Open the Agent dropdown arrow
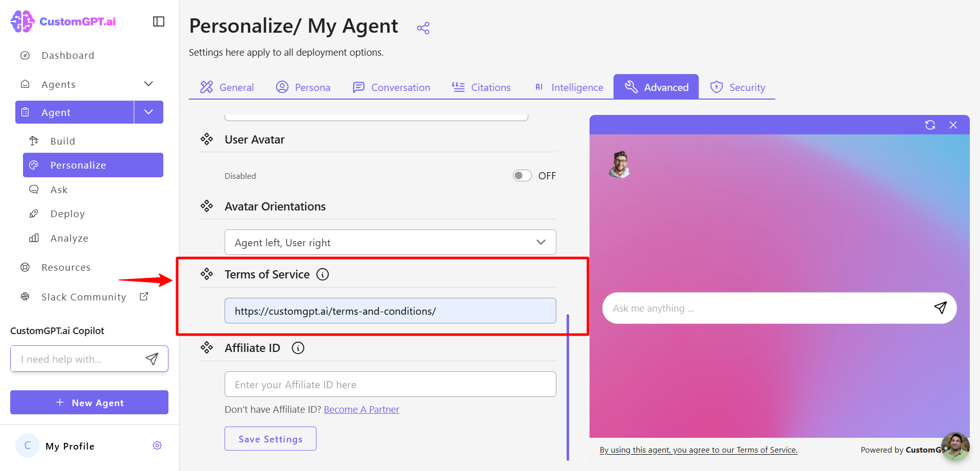Image resolution: width=980 pixels, height=471 pixels. (149, 112)
